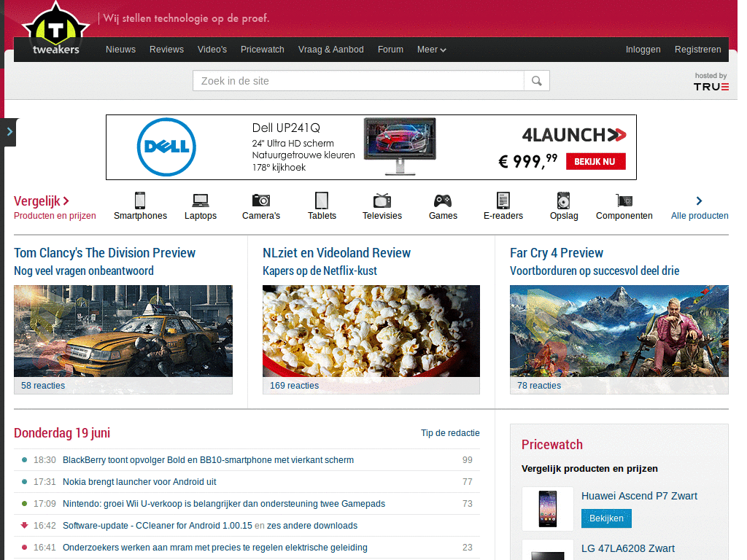Screen dimensions: 747x560
Task: Click the Dell UP241Q banner title
Action: point(286,128)
